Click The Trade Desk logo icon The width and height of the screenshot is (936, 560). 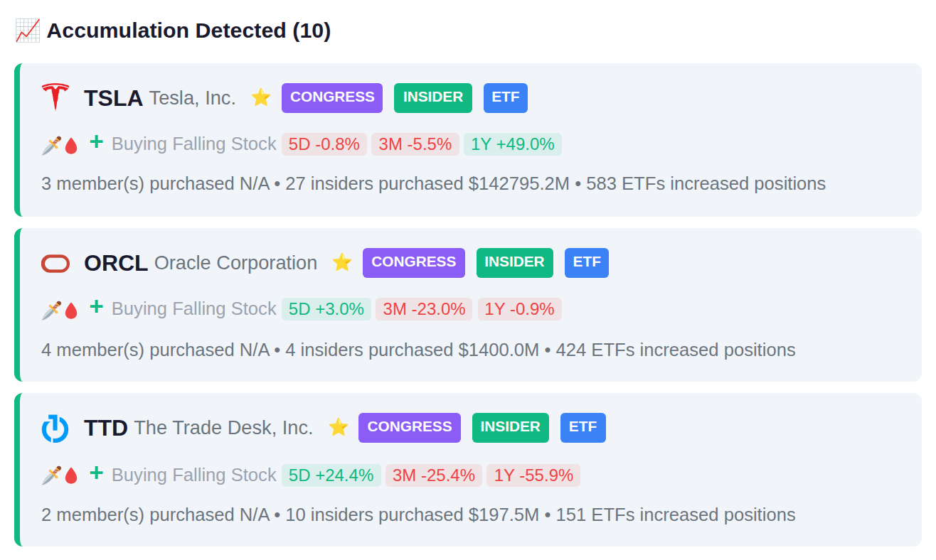55,429
